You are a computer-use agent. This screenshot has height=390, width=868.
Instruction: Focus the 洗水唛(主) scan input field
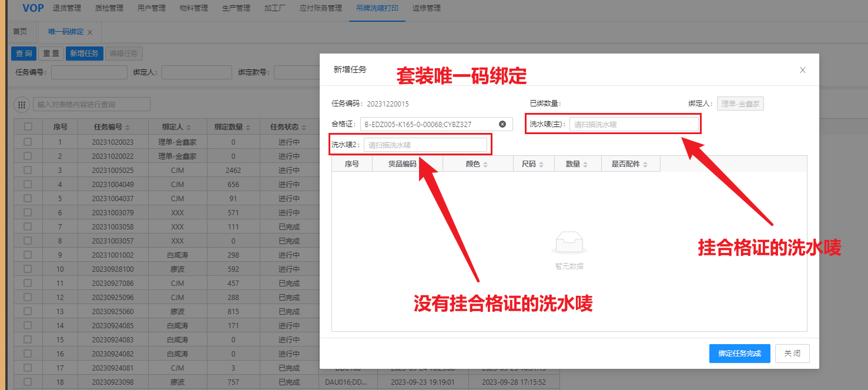[634, 124]
